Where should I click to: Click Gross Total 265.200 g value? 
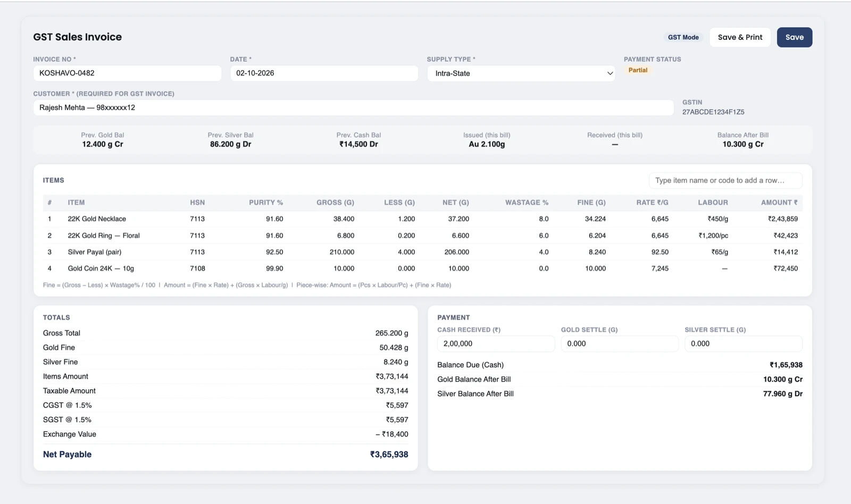(x=391, y=333)
